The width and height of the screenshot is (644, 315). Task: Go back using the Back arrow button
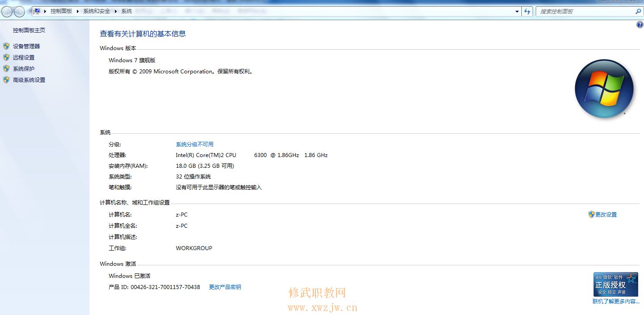pos(7,12)
